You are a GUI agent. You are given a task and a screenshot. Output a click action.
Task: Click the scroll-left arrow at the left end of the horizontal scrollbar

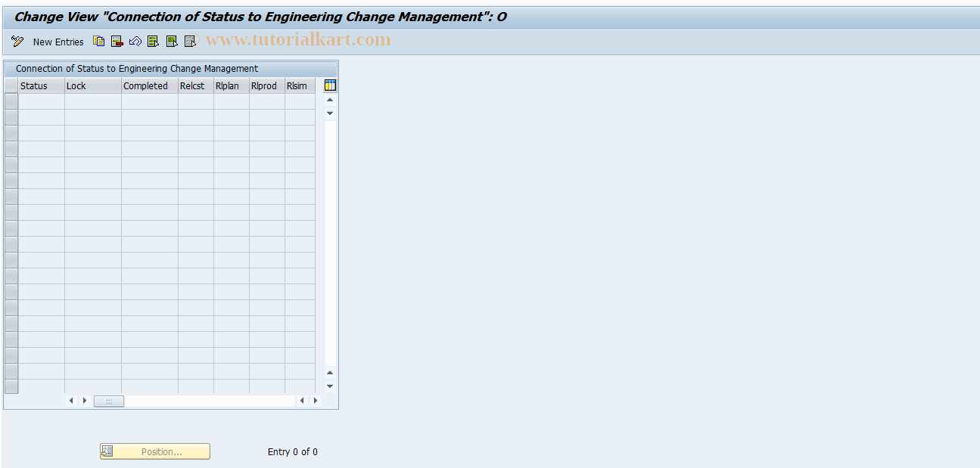[72, 401]
